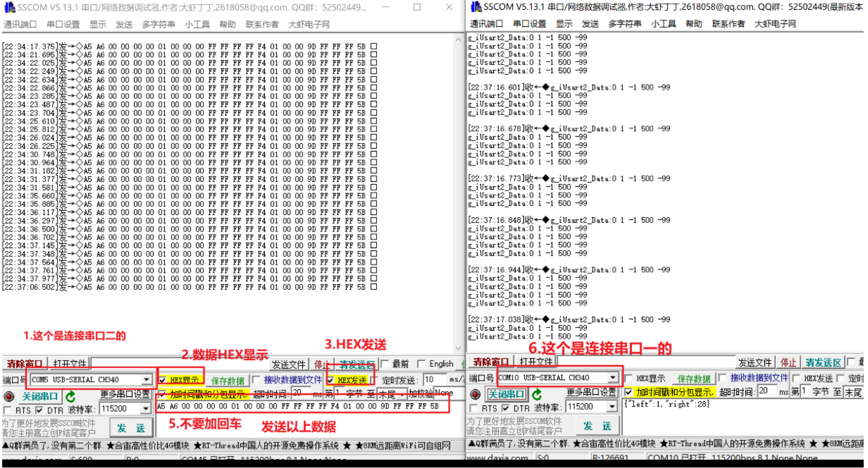Open 联系作者 menu in right window

[x=729, y=24]
